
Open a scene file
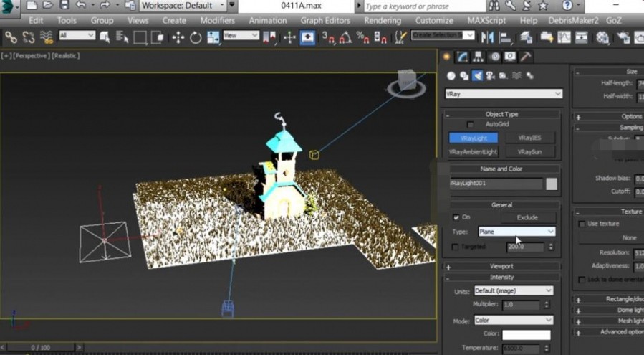click(x=48, y=5)
